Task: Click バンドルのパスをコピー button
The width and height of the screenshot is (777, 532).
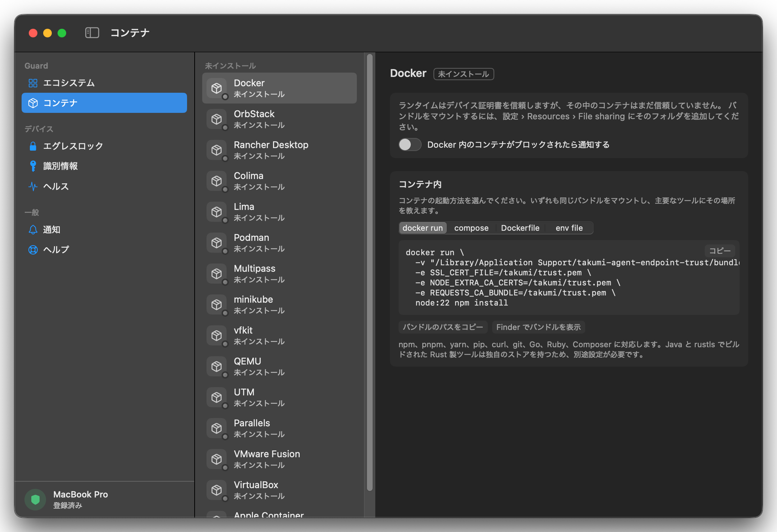Action: (x=443, y=327)
